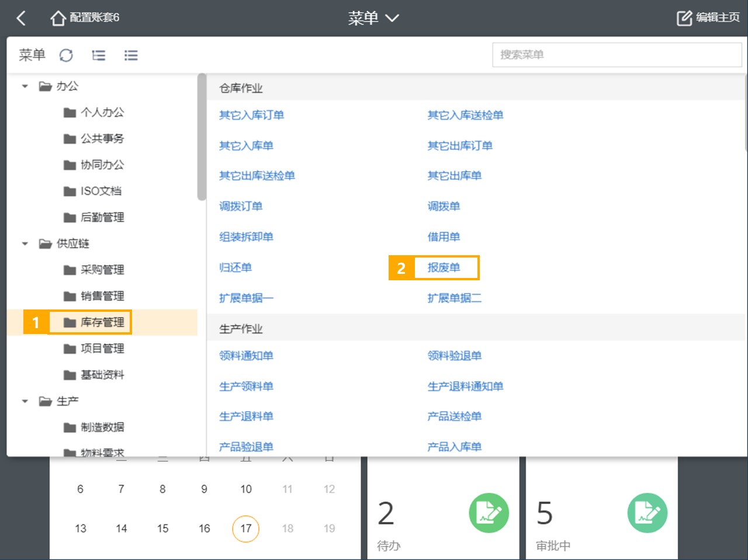The height and width of the screenshot is (560, 748).
Task: Collapse the 供应链 tree node
Action: click(25, 244)
